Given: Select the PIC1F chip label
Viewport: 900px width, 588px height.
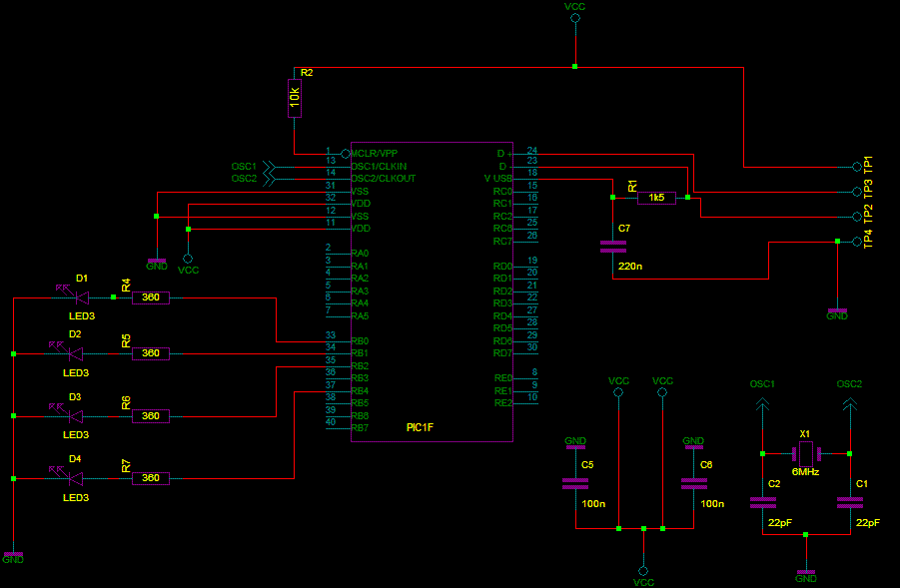Looking at the screenshot, I should coord(420,427).
